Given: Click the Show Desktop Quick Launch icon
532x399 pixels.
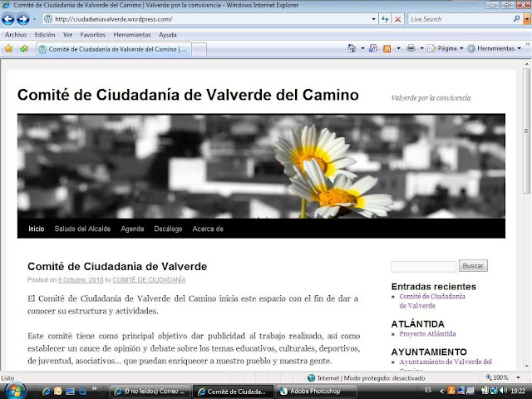Looking at the screenshot, I should (x=70, y=392).
